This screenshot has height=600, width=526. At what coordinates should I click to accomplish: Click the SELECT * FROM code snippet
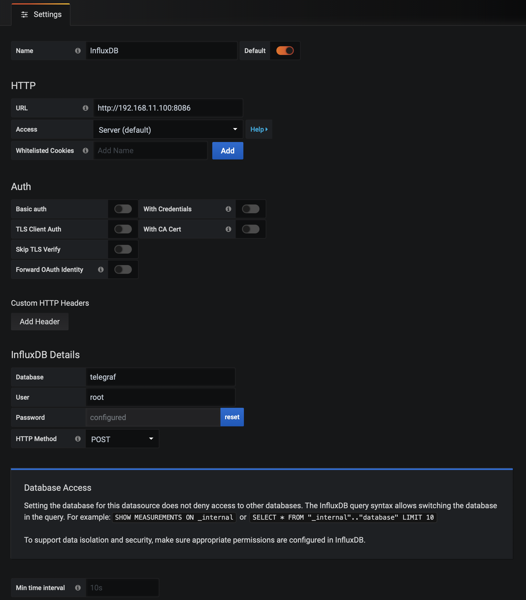[343, 517]
